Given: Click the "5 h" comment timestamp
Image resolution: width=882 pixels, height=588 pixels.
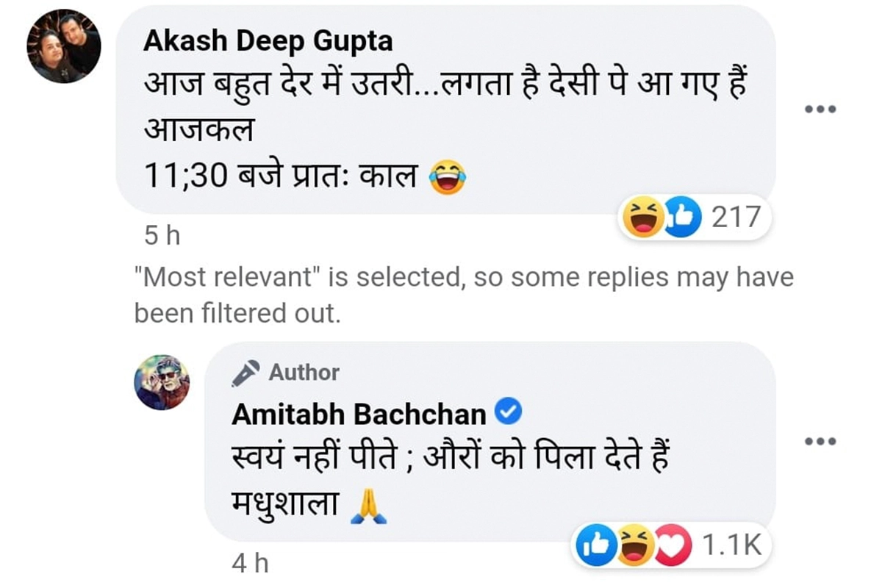Looking at the screenshot, I should pos(162,235).
